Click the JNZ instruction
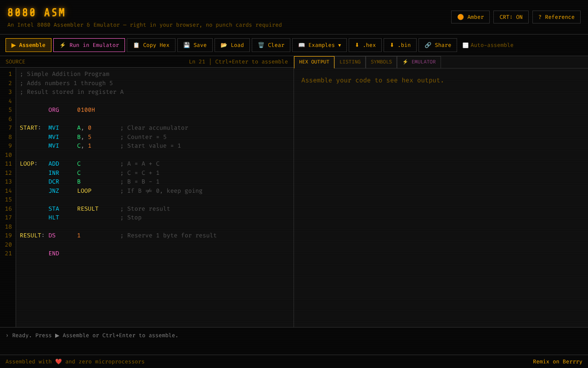 (54, 191)
